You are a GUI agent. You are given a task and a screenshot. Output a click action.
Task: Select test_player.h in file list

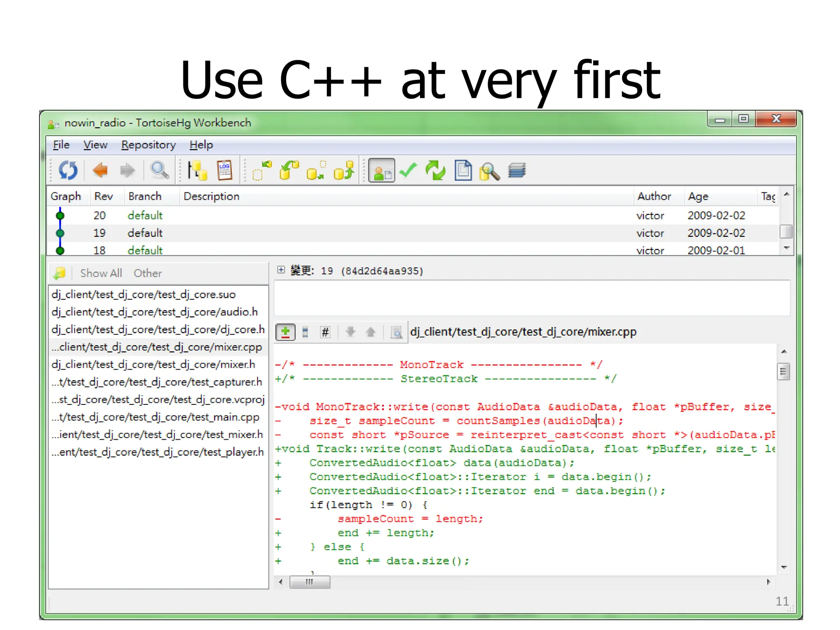[x=158, y=452]
